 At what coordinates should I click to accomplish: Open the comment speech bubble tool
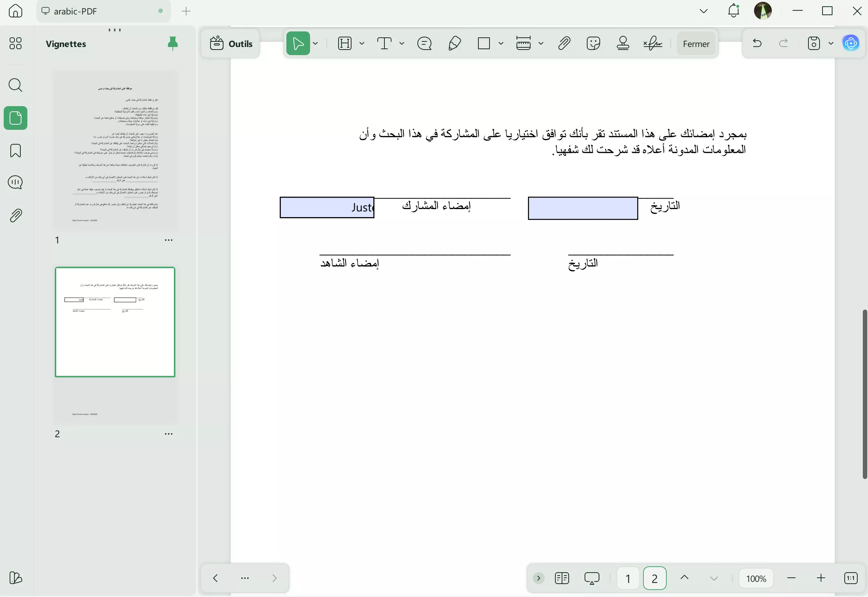[x=424, y=43]
